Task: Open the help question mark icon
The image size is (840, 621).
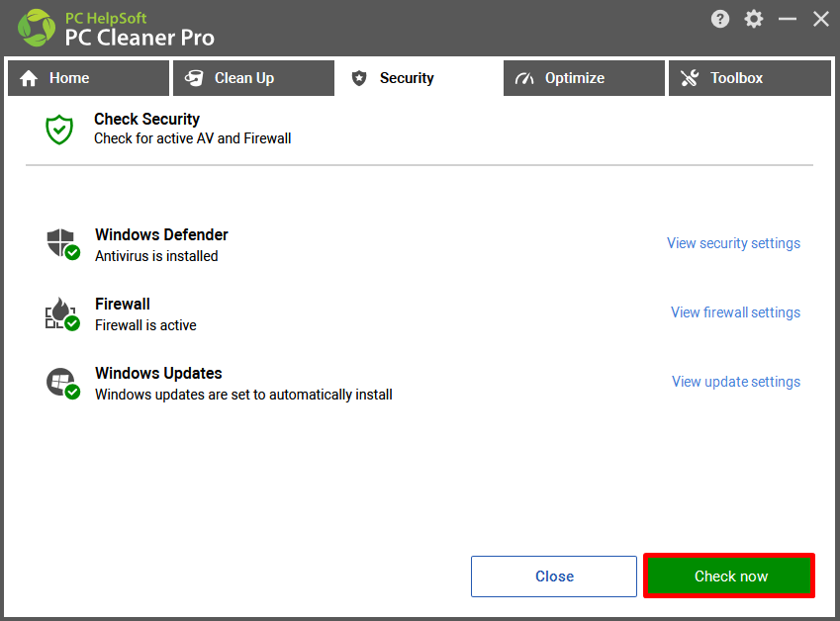Action: (x=720, y=19)
